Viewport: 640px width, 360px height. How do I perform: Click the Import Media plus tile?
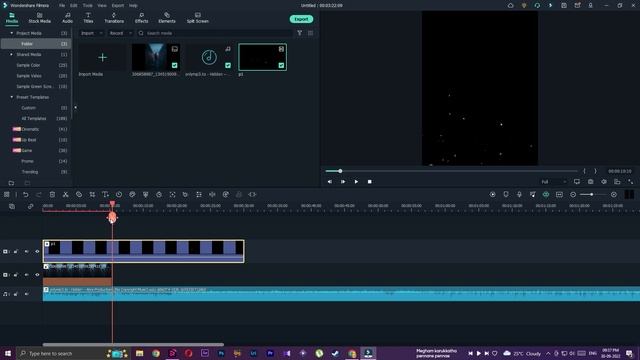click(x=102, y=58)
